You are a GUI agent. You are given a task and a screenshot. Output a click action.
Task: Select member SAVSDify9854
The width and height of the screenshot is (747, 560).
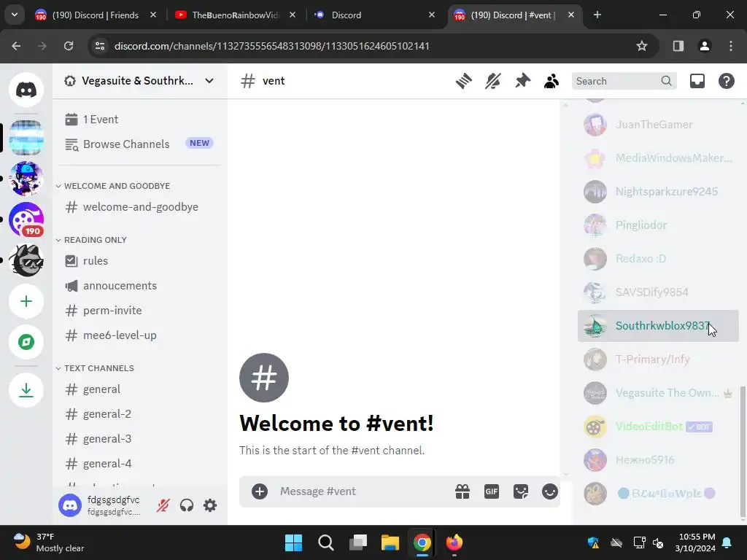pos(658,292)
